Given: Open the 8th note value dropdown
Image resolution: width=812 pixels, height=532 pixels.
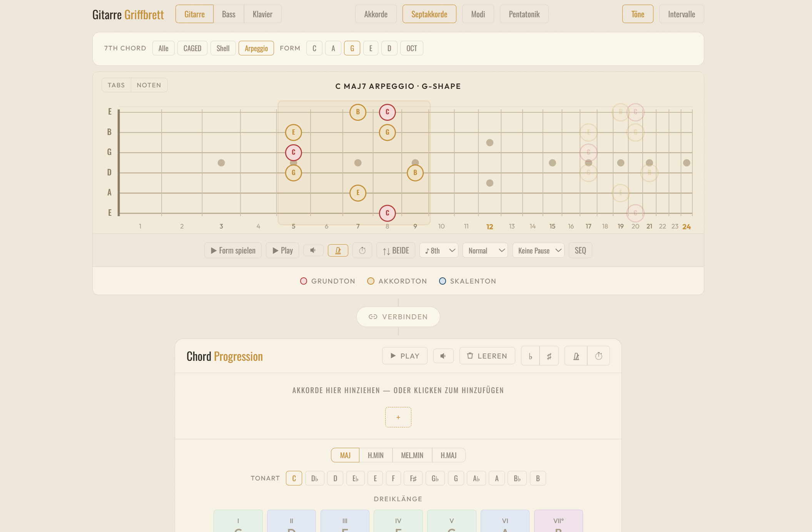Looking at the screenshot, I should pos(439,250).
